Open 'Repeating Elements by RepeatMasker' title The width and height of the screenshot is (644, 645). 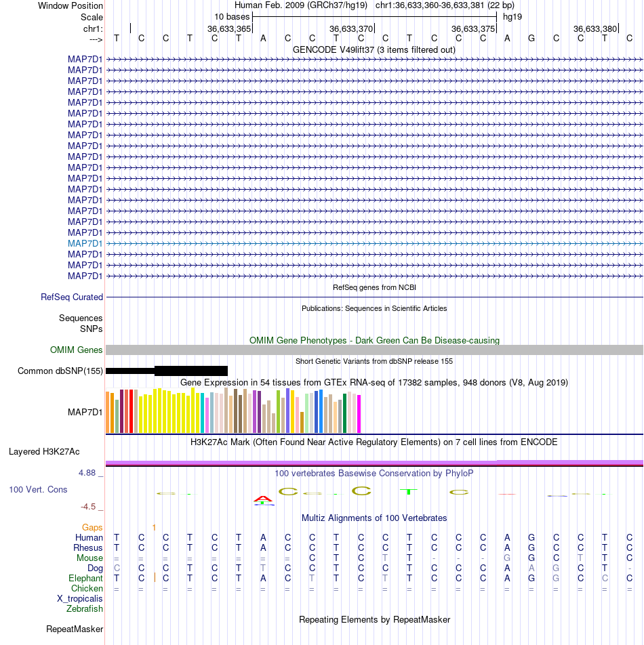click(x=374, y=619)
